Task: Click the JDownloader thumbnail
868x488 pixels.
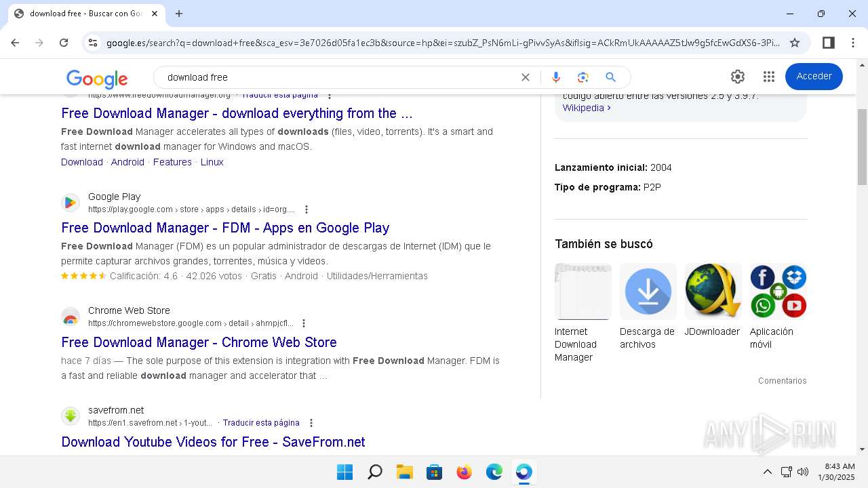Action: [x=713, y=291]
